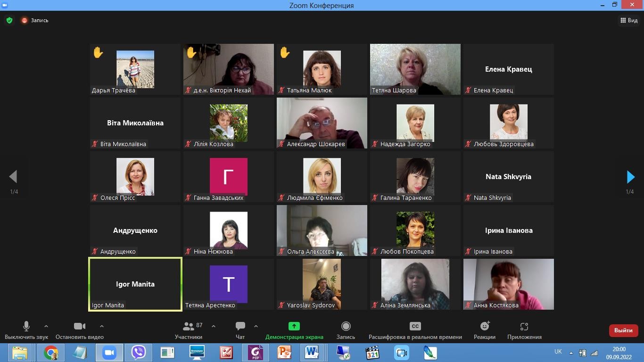Open File Explorer from the taskbar
This screenshot has width=644, height=362.
pyautogui.click(x=20, y=353)
